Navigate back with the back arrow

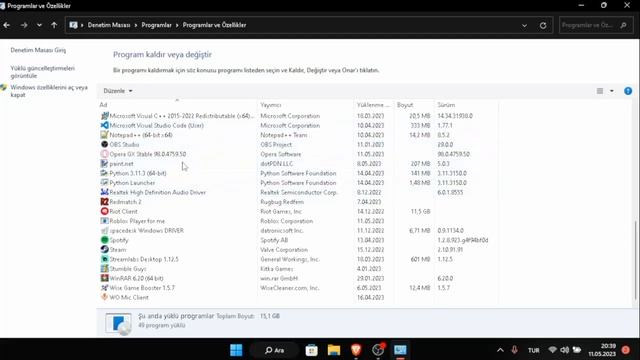click(7, 25)
